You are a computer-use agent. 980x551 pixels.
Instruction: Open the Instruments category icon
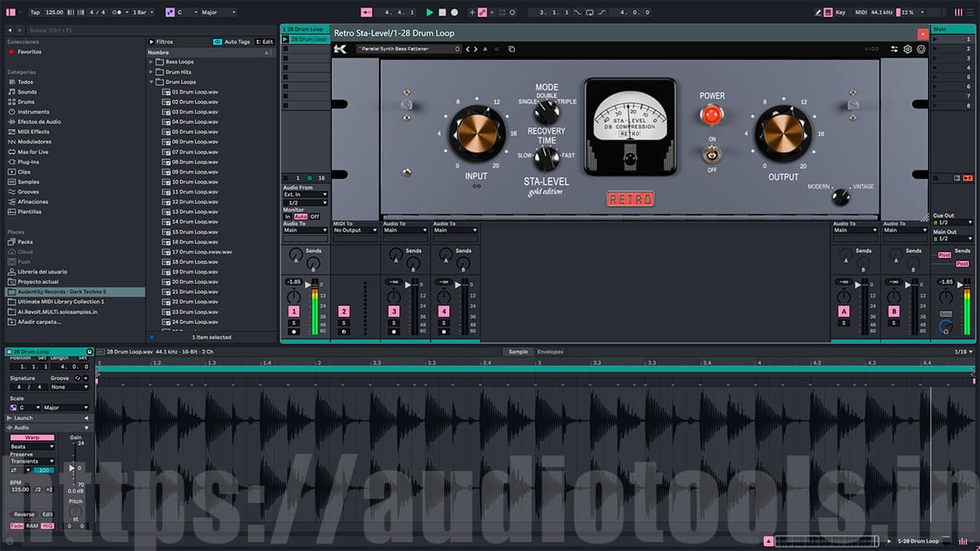(x=11, y=112)
